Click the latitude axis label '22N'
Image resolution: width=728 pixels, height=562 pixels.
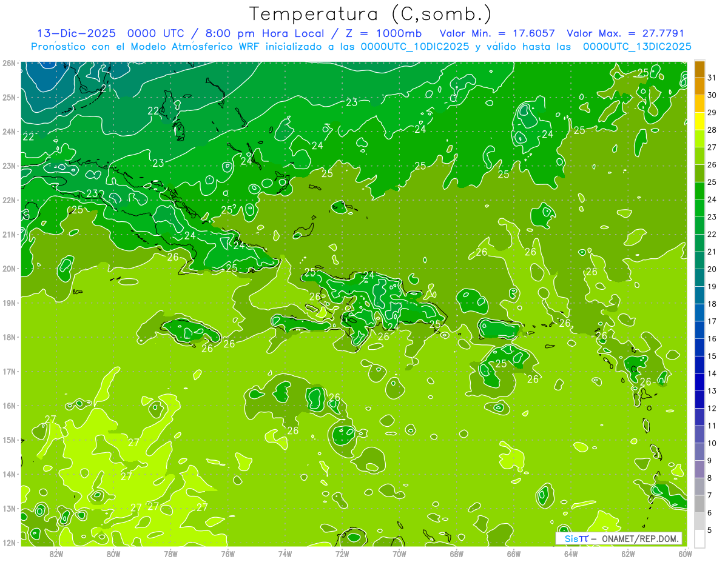[x=9, y=200]
